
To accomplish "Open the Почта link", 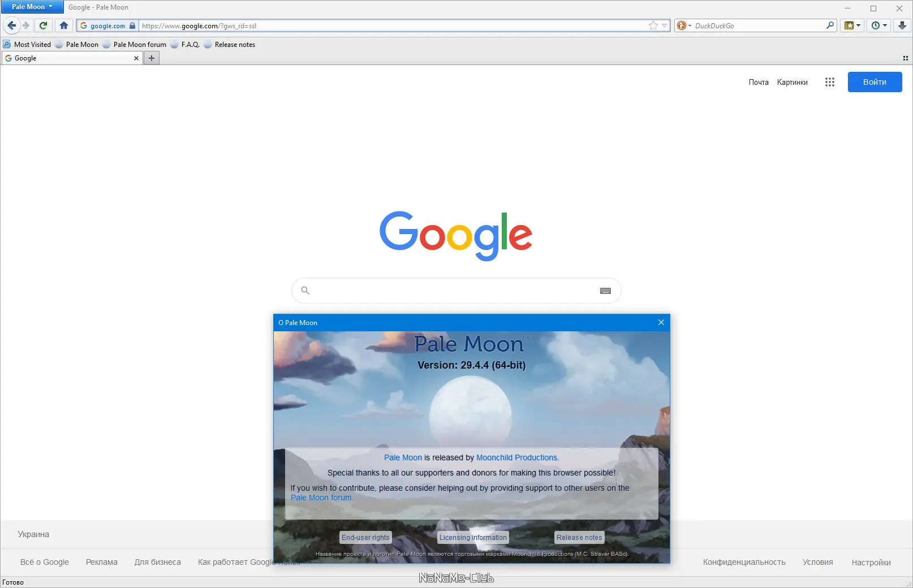I will 759,82.
